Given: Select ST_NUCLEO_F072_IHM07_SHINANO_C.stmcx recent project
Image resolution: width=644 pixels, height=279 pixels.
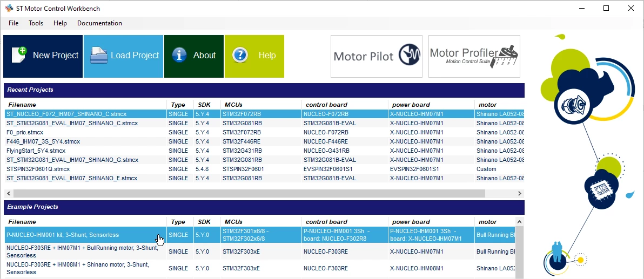Looking at the screenshot, I should [x=265, y=114].
